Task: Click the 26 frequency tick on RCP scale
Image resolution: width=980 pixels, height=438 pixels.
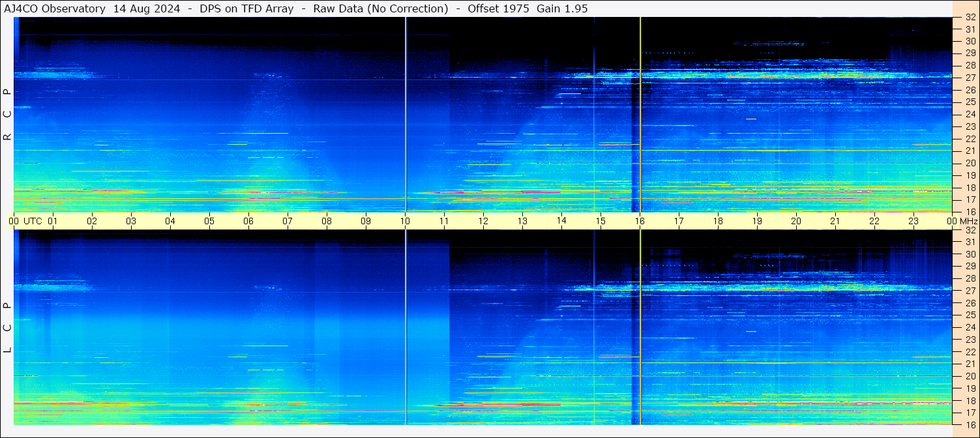Action: point(970,90)
